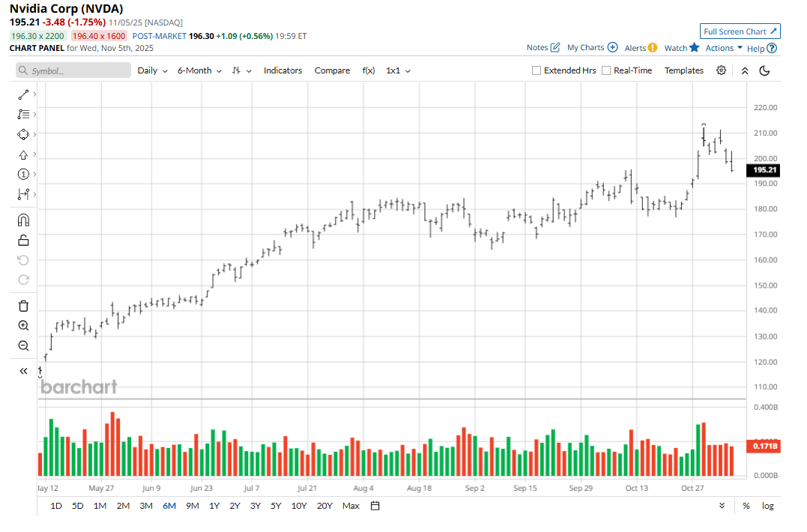Click the trash delete drawings icon
This screenshot has width=807, height=532.
click(23, 306)
